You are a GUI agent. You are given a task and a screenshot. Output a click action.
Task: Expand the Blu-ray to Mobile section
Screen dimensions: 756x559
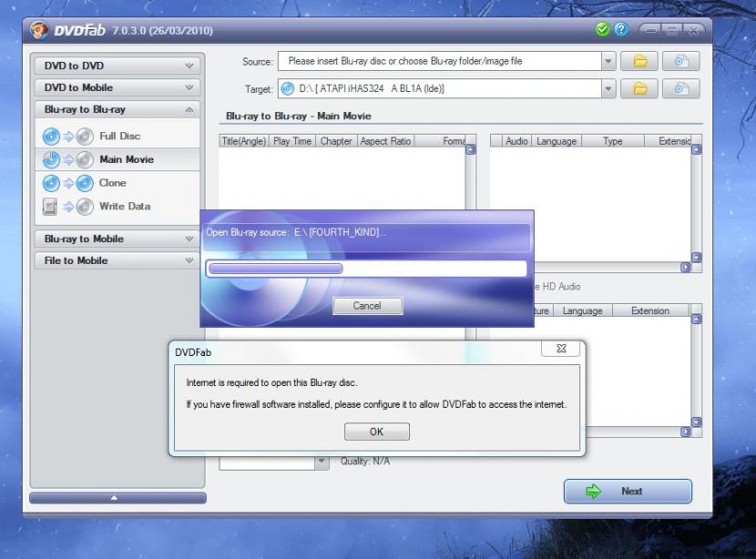click(117, 239)
